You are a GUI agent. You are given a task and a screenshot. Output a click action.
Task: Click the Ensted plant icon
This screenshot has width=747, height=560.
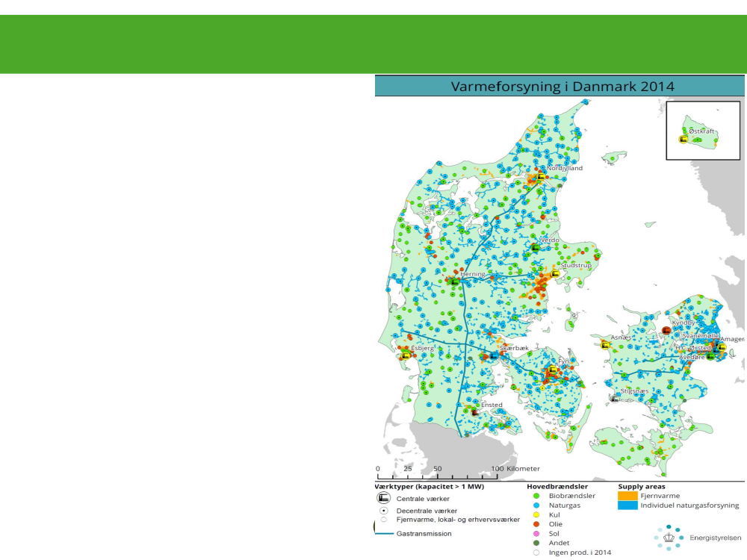(474, 412)
